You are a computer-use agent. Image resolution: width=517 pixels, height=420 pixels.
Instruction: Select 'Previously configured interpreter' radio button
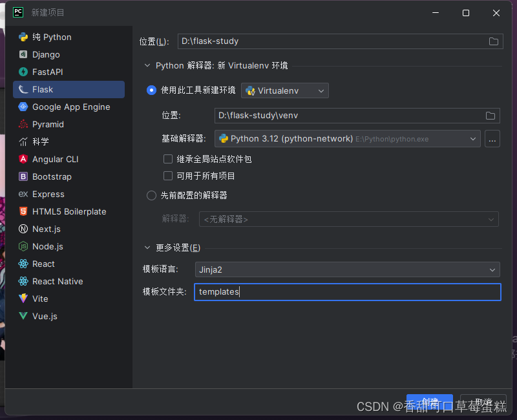pos(151,196)
